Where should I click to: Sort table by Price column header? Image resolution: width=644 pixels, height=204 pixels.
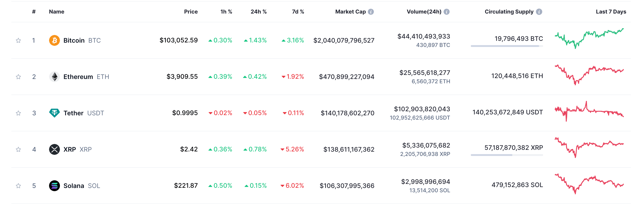point(191,12)
